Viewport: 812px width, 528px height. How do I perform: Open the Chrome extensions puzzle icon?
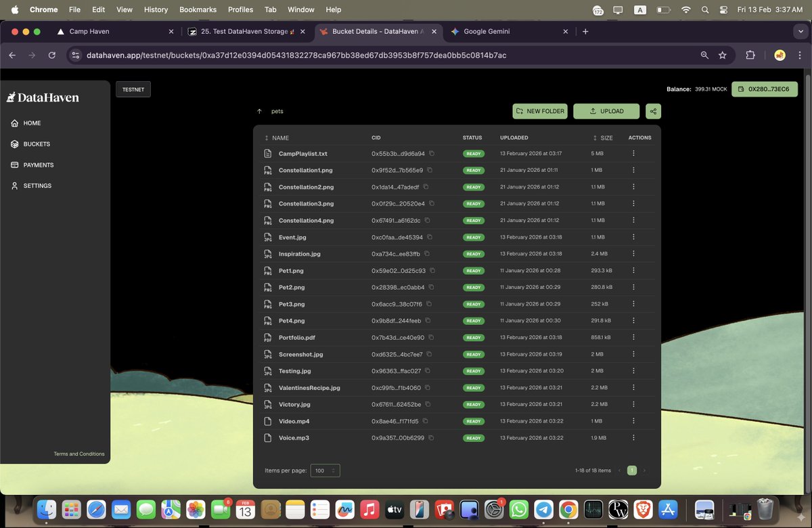pos(750,56)
